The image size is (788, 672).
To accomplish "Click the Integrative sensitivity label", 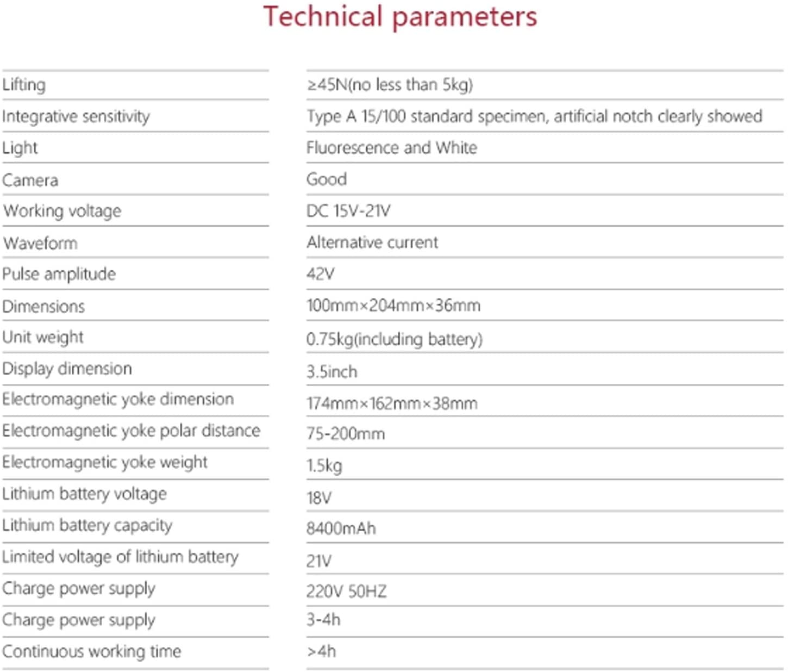I will pos(76,116).
